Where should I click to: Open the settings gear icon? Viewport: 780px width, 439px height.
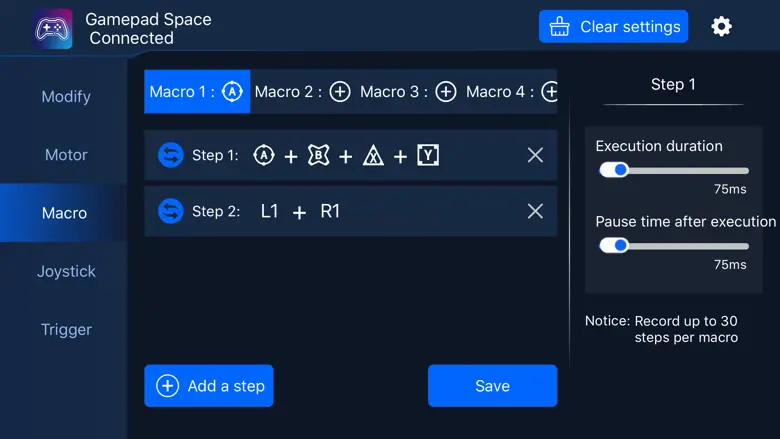pyautogui.click(x=721, y=27)
